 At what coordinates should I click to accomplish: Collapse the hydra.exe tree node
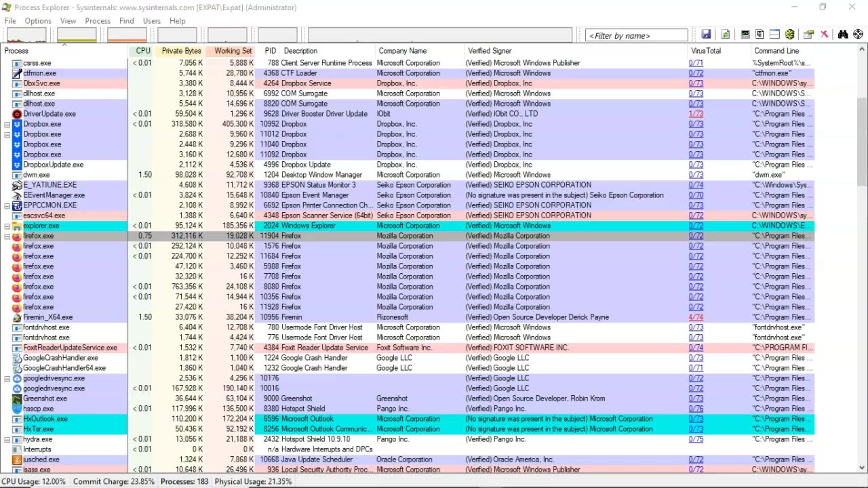pyautogui.click(x=7, y=439)
